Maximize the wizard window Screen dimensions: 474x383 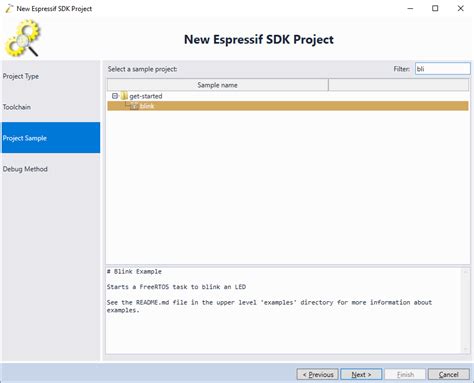(x=435, y=8)
